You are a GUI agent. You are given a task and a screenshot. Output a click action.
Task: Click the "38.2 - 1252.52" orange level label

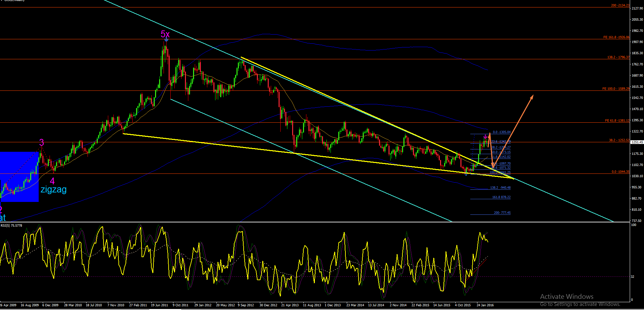tap(619, 140)
